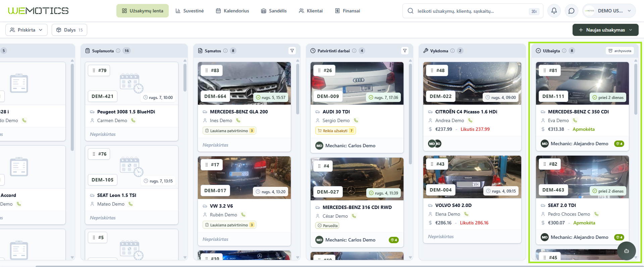This screenshot has height=267, width=644.
Task: Call Rubén Demo via phone icon
Action: (x=243, y=215)
